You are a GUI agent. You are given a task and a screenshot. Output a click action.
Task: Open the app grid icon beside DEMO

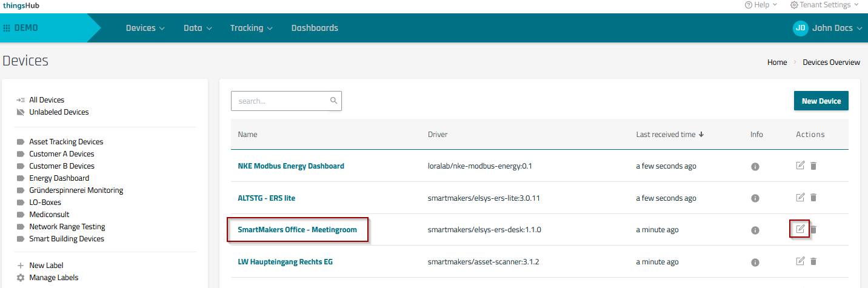point(7,28)
